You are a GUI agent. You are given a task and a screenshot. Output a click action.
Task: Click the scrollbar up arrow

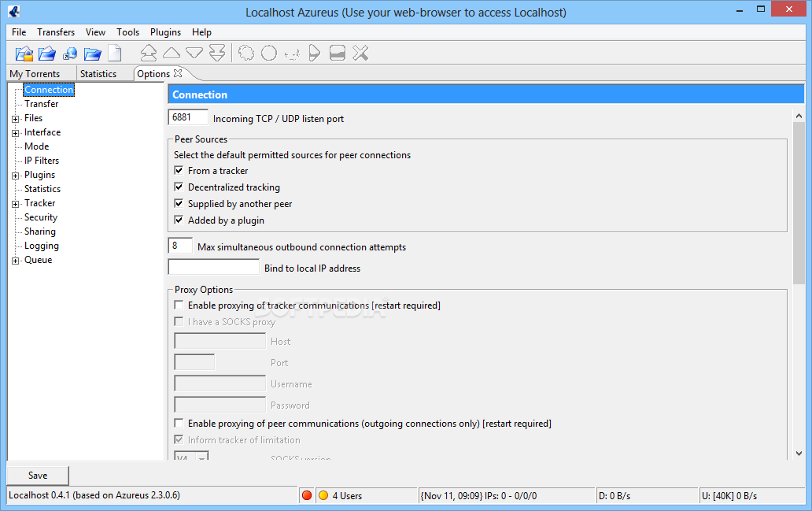point(799,116)
